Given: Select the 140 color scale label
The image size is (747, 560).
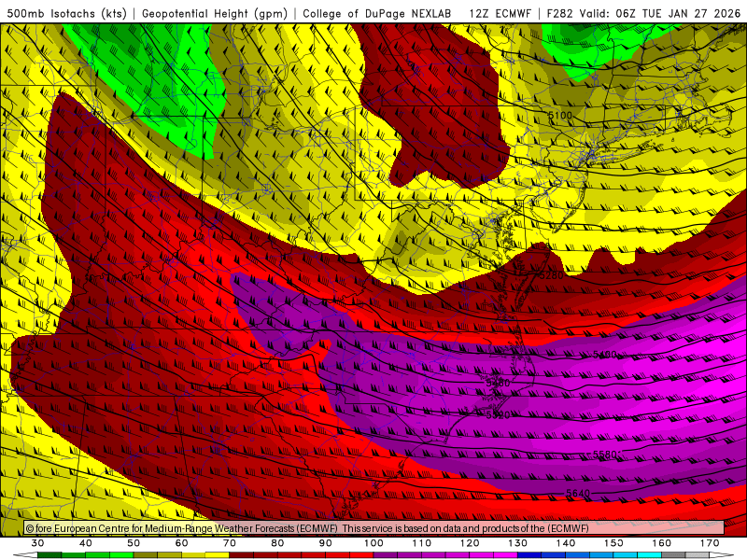Looking at the screenshot, I should (x=566, y=543).
